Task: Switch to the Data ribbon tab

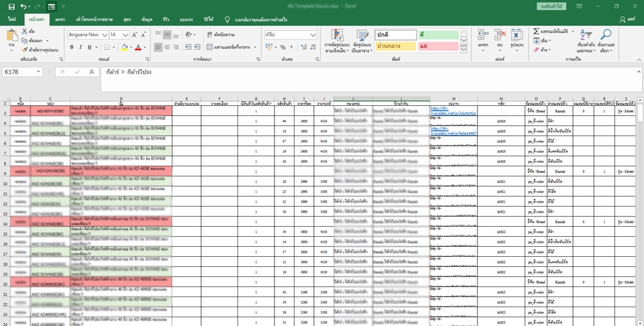Action: pyautogui.click(x=147, y=19)
